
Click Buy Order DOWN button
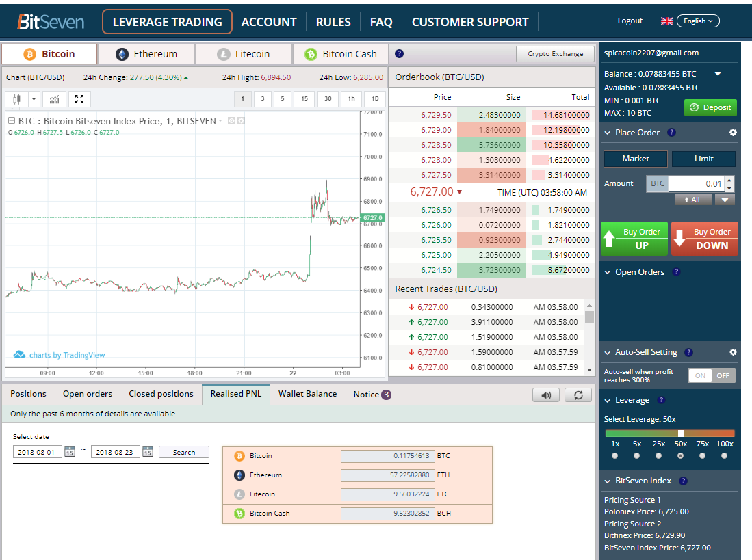coord(705,239)
